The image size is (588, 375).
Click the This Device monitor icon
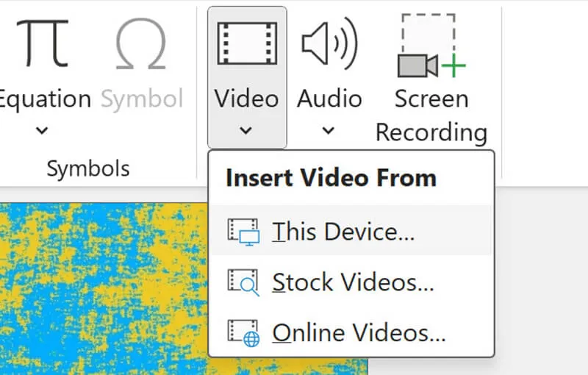(x=243, y=232)
